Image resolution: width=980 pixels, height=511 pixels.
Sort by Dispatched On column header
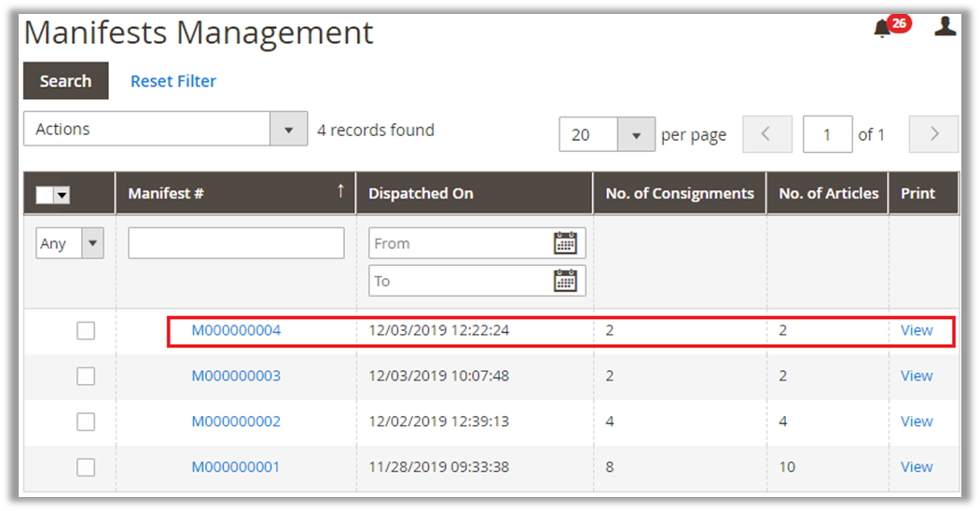[421, 194]
